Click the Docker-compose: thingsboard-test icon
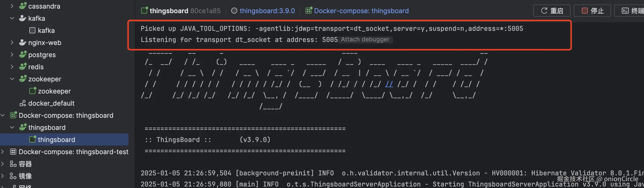Viewport: 644px width, 188px height. [x=13, y=152]
